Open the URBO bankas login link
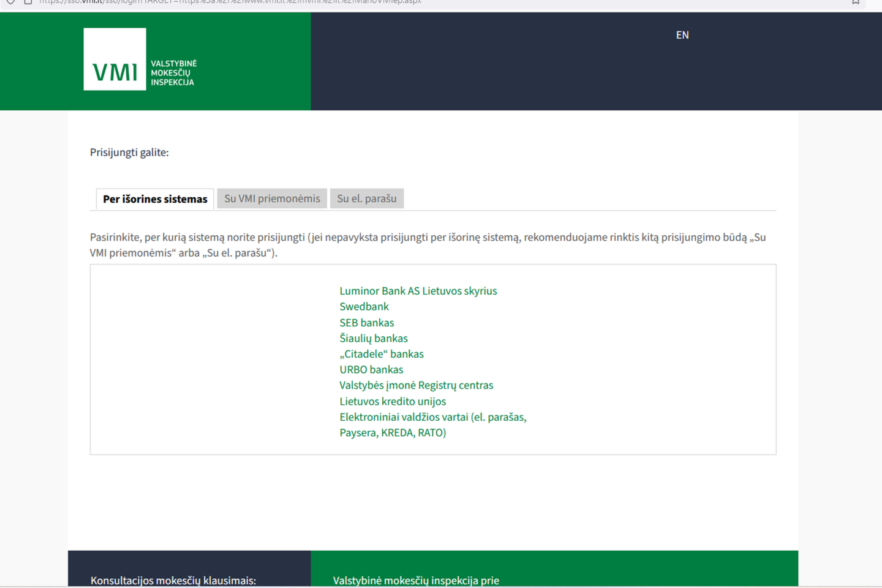This screenshot has height=588, width=882. [x=371, y=369]
